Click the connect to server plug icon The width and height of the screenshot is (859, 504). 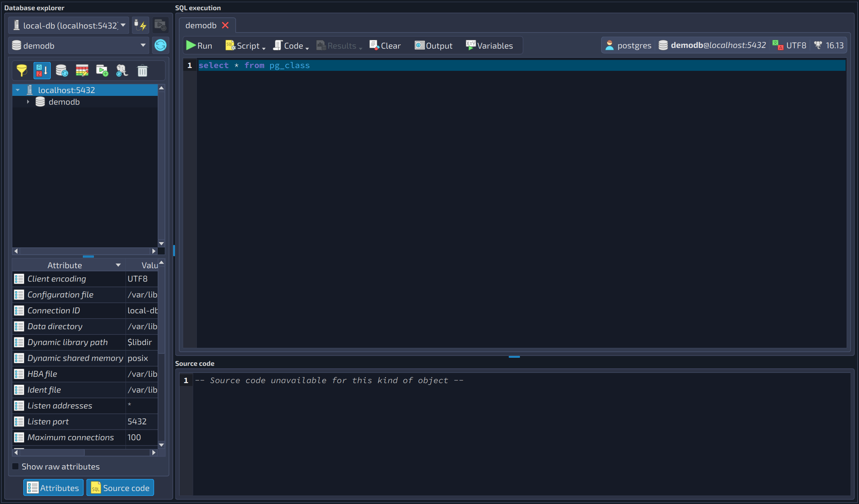point(140,25)
